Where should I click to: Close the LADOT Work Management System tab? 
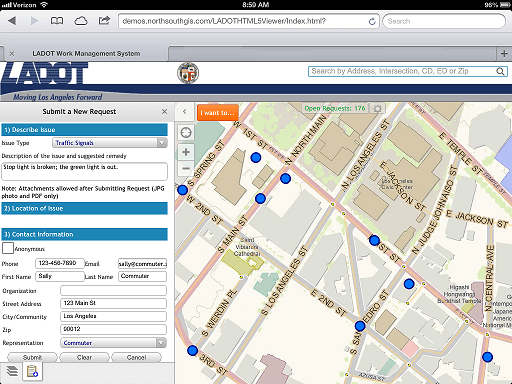coord(12,54)
